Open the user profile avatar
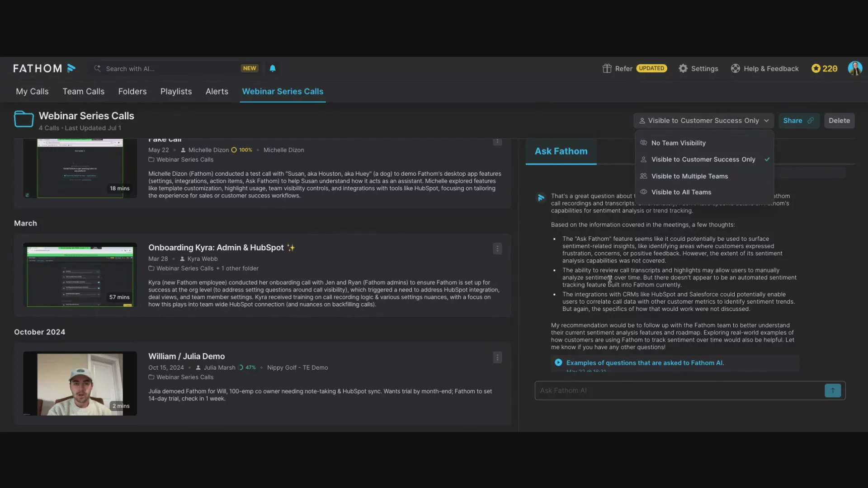This screenshot has width=868, height=488. pos(855,68)
